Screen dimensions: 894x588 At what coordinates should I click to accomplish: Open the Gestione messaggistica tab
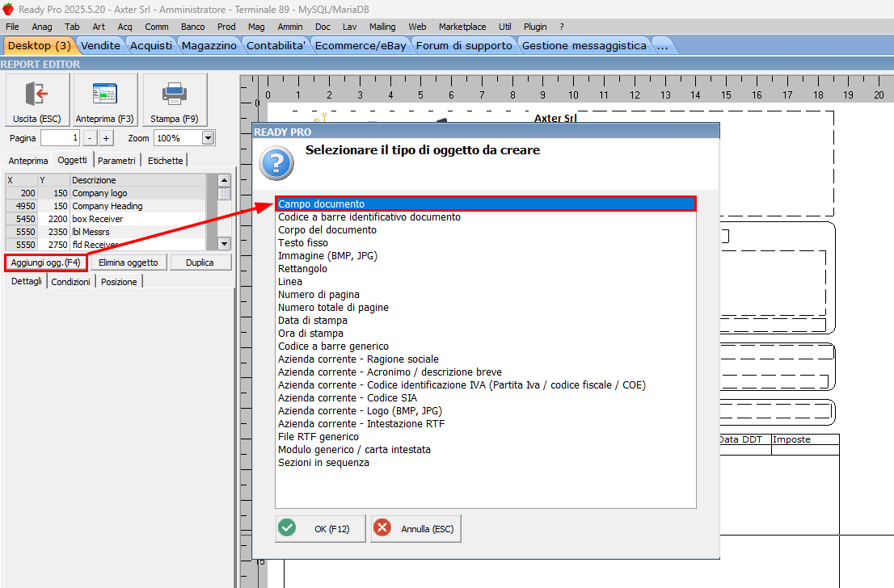[584, 45]
